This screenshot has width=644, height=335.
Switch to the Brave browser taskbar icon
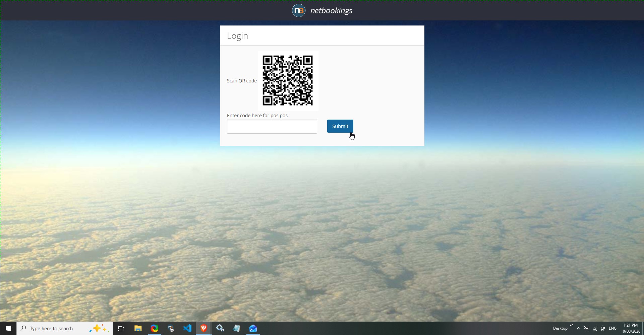coord(204,328)
